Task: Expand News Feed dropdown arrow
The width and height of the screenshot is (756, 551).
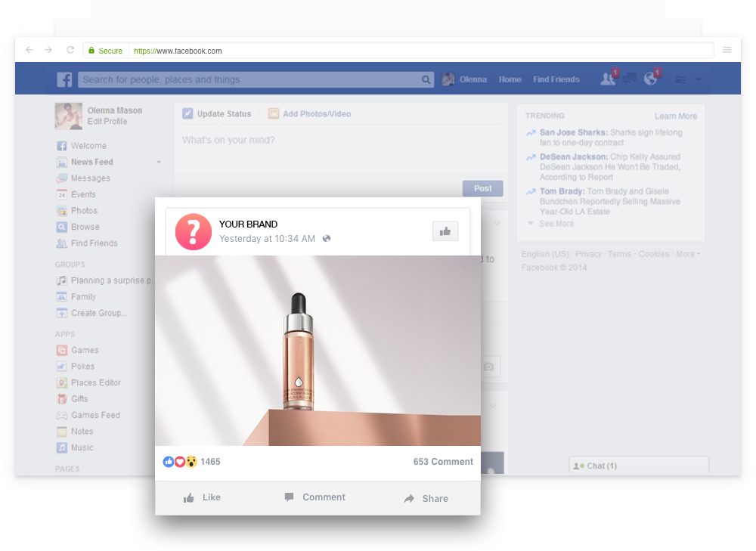Action: 159,163
